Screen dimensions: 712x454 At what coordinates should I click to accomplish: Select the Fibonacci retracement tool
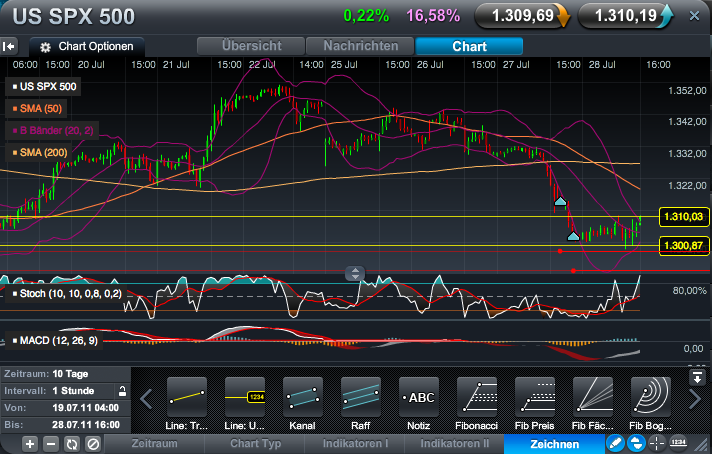coord(477,397)
